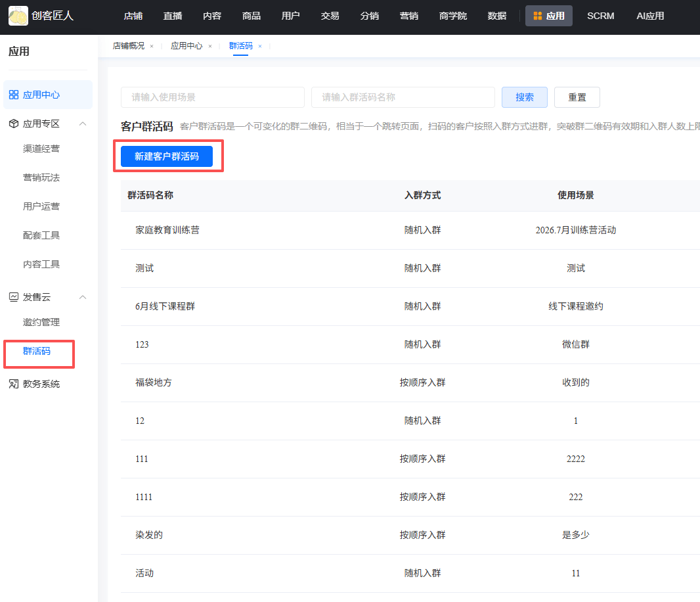Click the 群活码名称 column header
The width and height of the screenshot is (700, 602).
point(150,195)
